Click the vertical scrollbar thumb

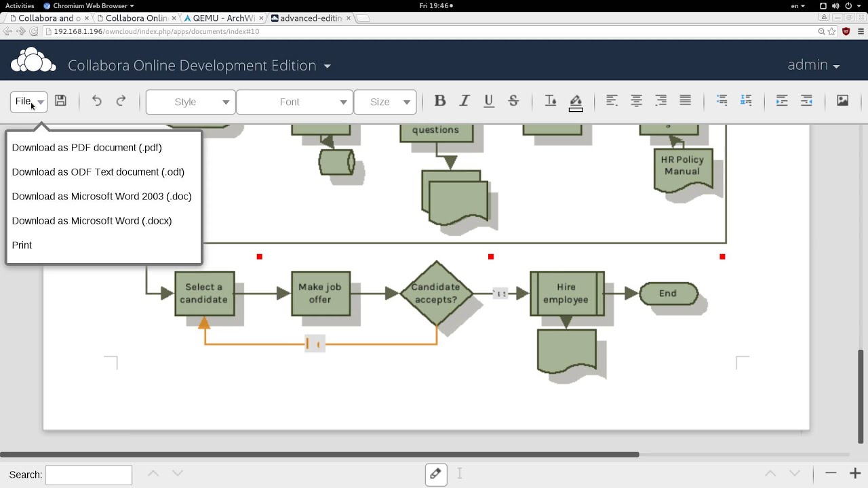[862, 396]
